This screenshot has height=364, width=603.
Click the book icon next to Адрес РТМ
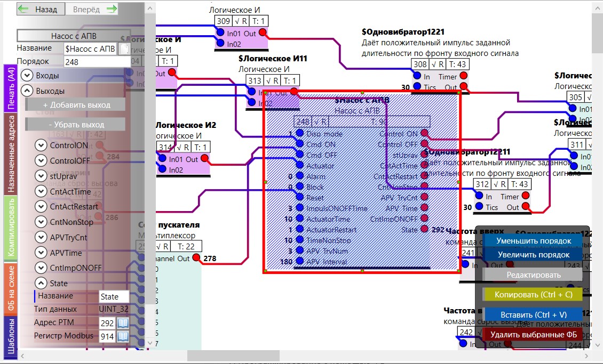(x=123, y=323)
